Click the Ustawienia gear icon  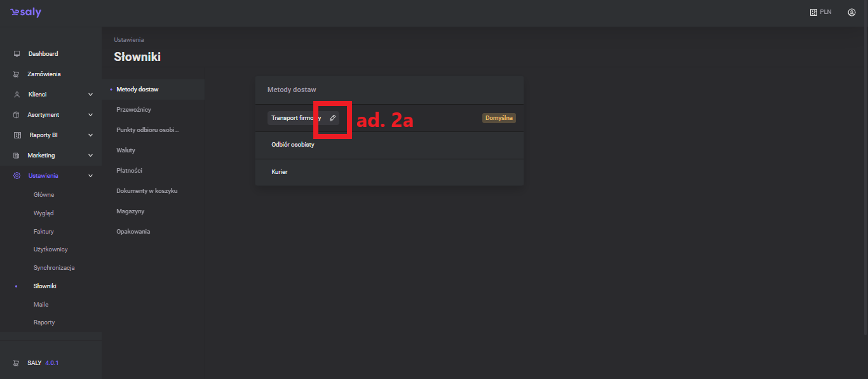(17, 176)
